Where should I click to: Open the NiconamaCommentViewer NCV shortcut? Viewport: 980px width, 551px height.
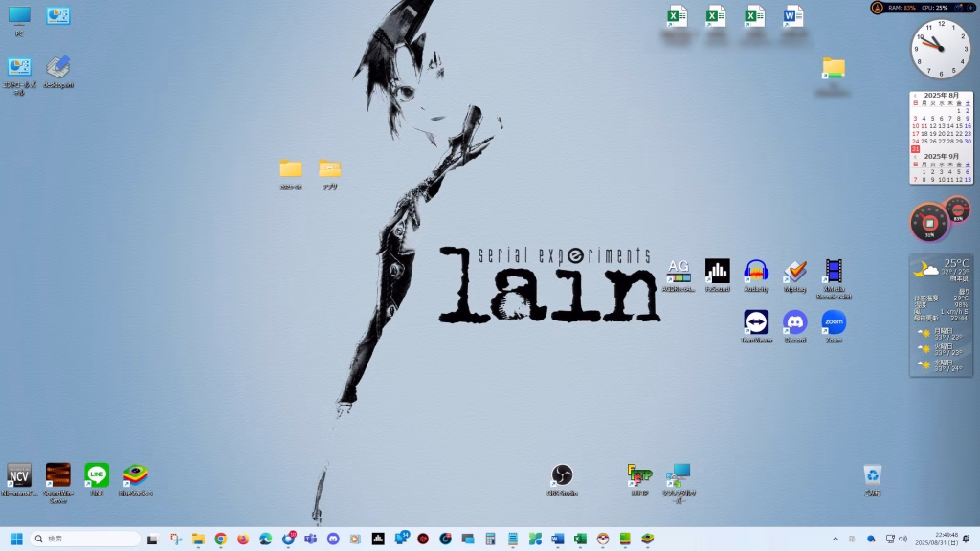(x=19, y=479)
